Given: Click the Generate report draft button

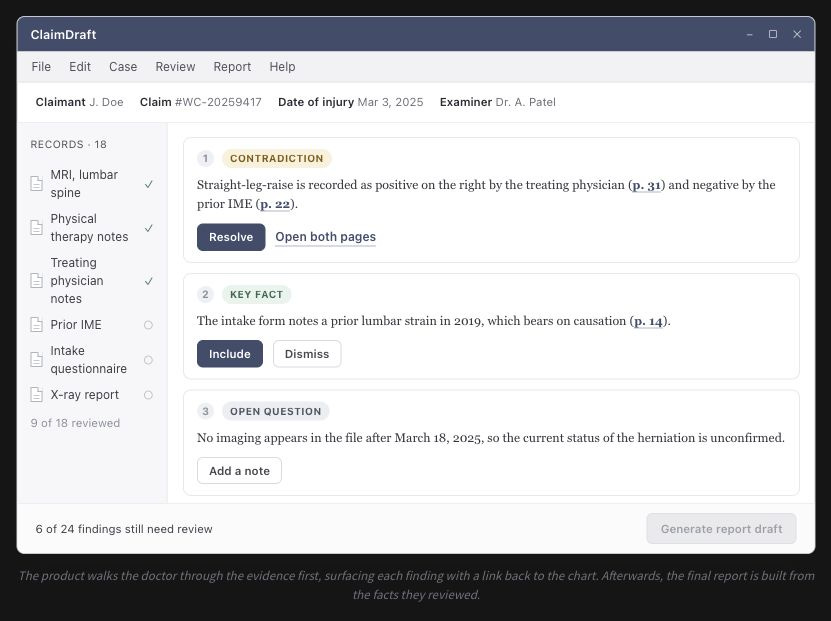Looking at the screenshot, I should 721,529.
